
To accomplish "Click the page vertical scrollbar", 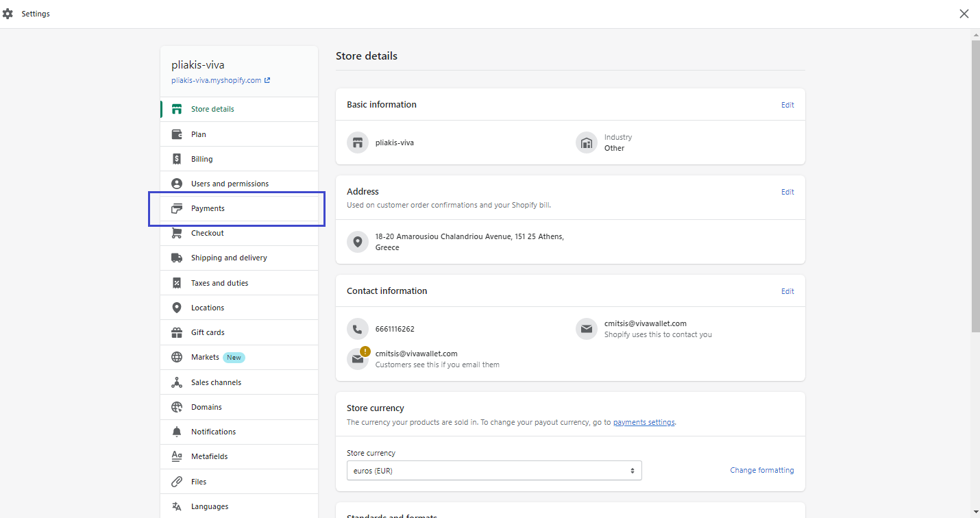I will (x=975, y=186).
